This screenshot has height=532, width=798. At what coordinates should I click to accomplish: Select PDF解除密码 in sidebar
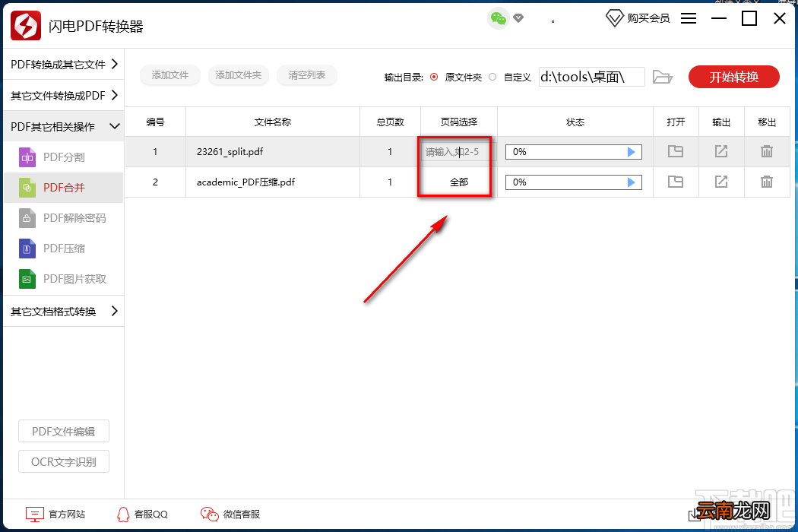click(64, 218)
